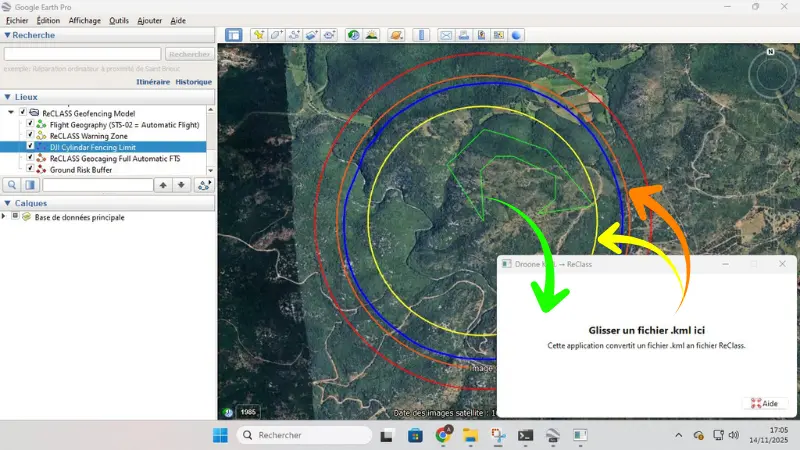
Task: Choose the Add Path tool
Action: pyautogui.click(x=294, y=35)
